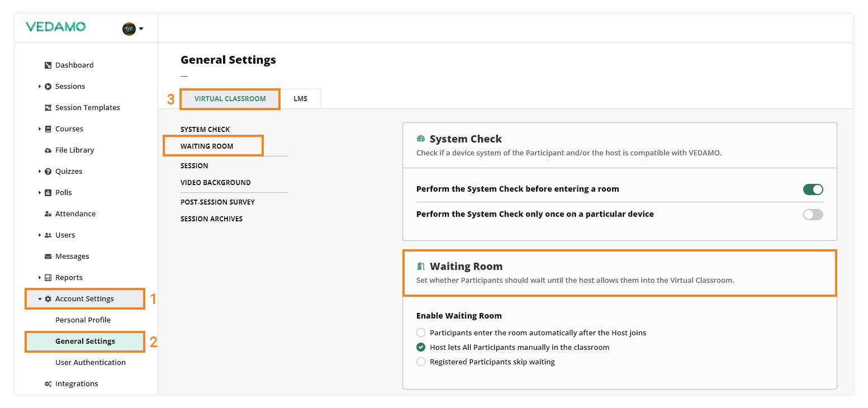Expand the Sessions tree arrow
The image size is (868, 408).
[40, 87]
